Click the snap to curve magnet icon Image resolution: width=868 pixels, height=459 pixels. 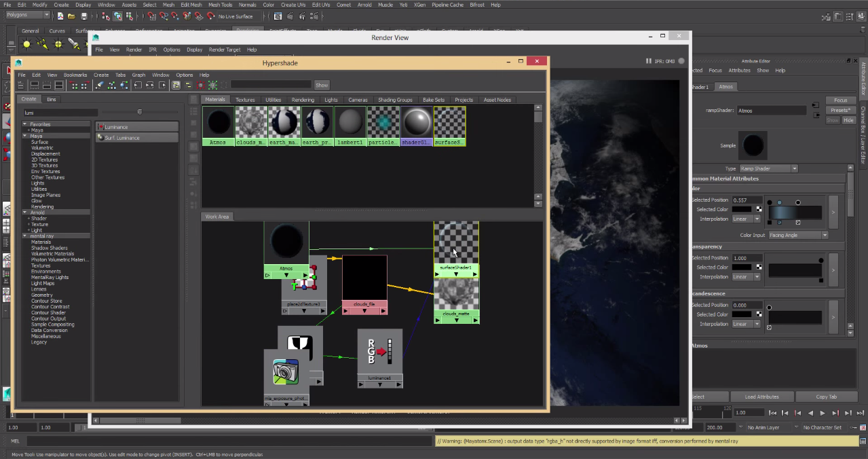tap(164, 16)
